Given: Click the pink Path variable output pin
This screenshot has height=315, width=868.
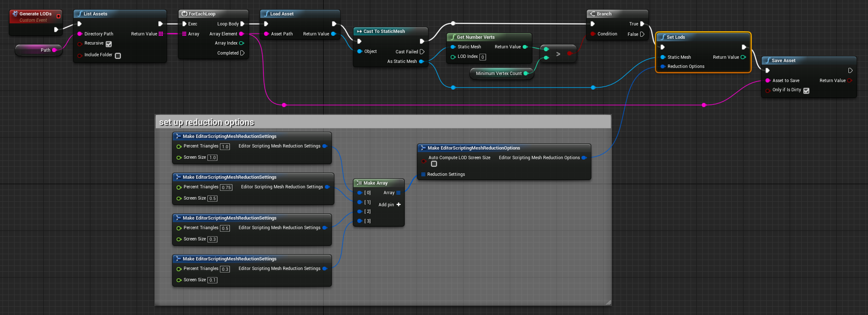Looking at the screenshot, I should click(x=54, y=50).
